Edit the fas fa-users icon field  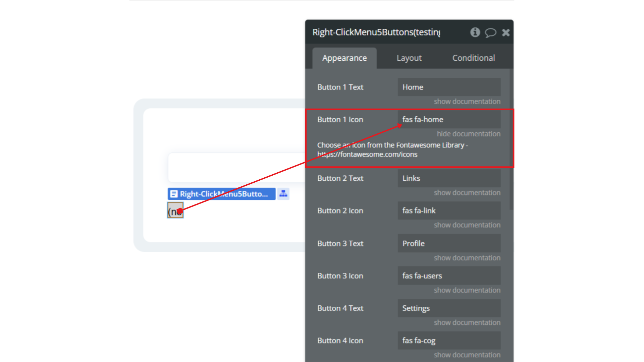(x=449, y=276)
